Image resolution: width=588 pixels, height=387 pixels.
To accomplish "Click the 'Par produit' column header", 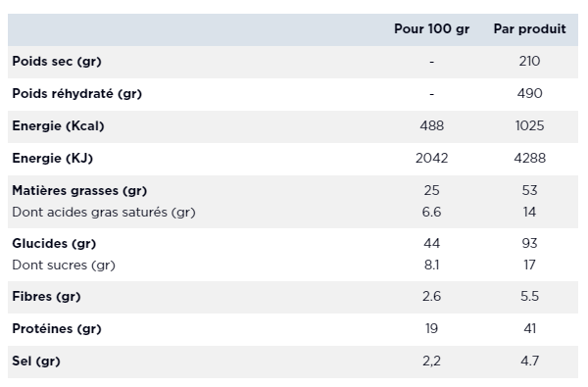I will [x=529, y=28].
